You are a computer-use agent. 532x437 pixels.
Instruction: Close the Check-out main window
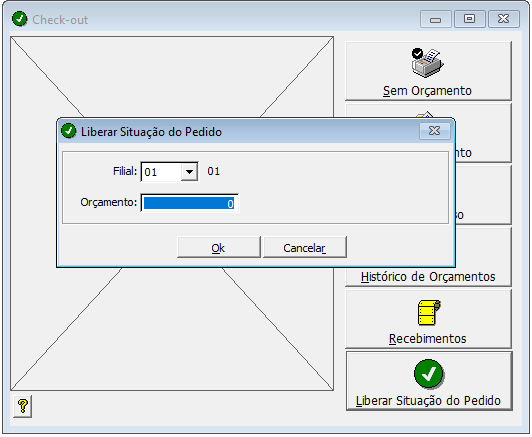tap(504, 19)
